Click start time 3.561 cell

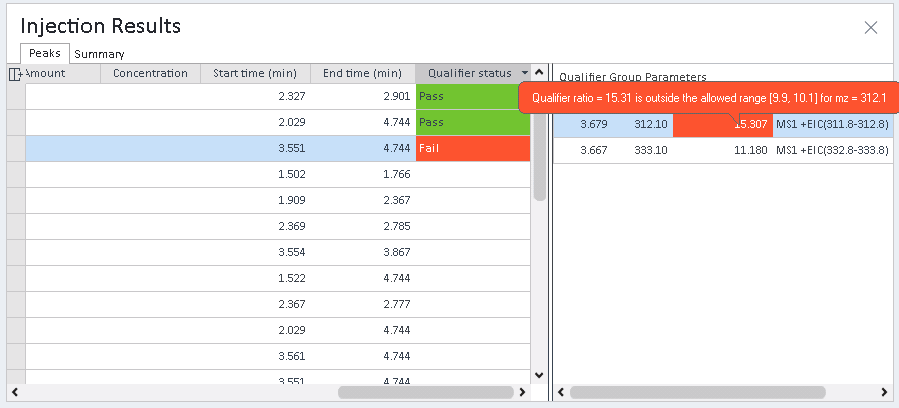pos(255,356)
